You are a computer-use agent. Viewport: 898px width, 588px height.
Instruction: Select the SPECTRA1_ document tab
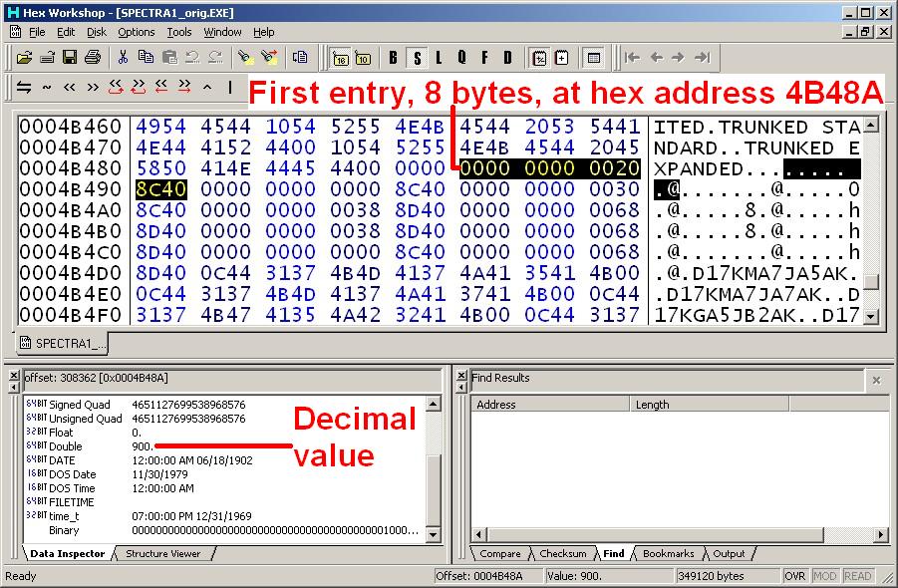tap(63, 343)
